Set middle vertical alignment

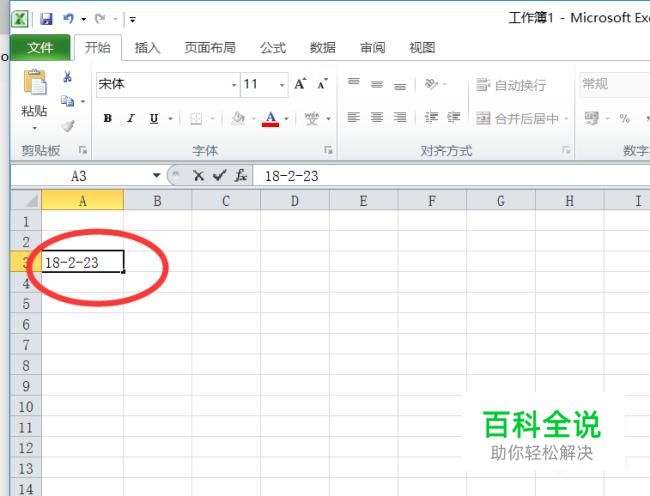tap(377, 84)
